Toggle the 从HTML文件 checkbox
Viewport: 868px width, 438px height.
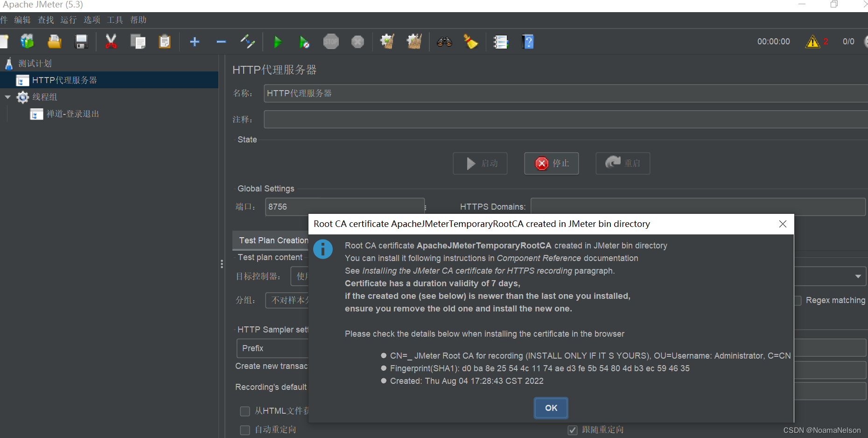[245, 411]
